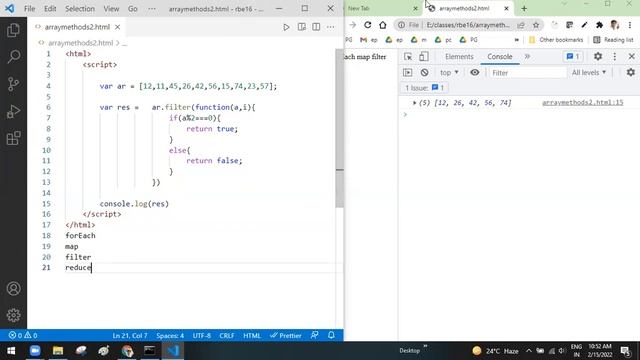Open Windows Start menu
The image size is (640, 360).
[x=11, y=351]
